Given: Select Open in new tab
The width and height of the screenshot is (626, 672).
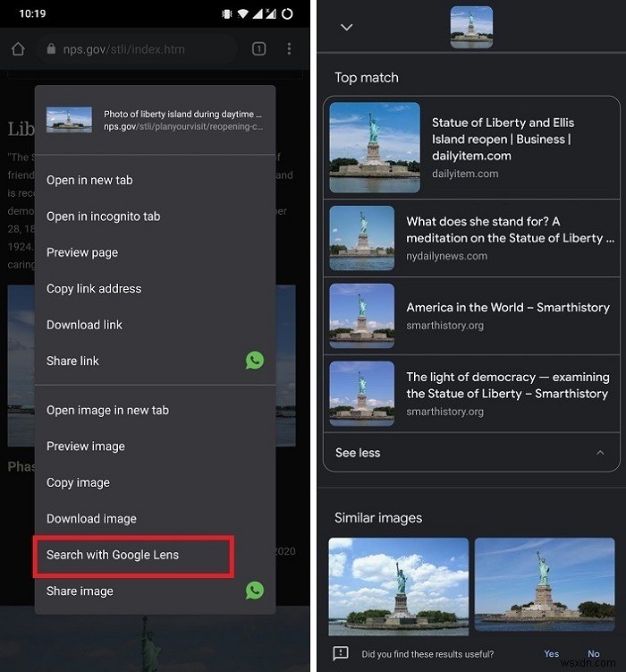Looking at the screenshot, I should 155,180.
